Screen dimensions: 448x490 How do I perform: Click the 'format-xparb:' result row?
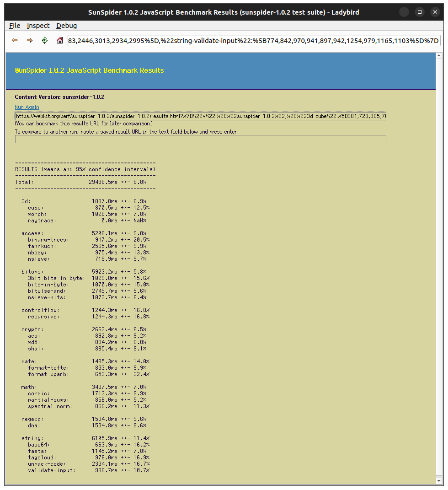coord(89,374)
